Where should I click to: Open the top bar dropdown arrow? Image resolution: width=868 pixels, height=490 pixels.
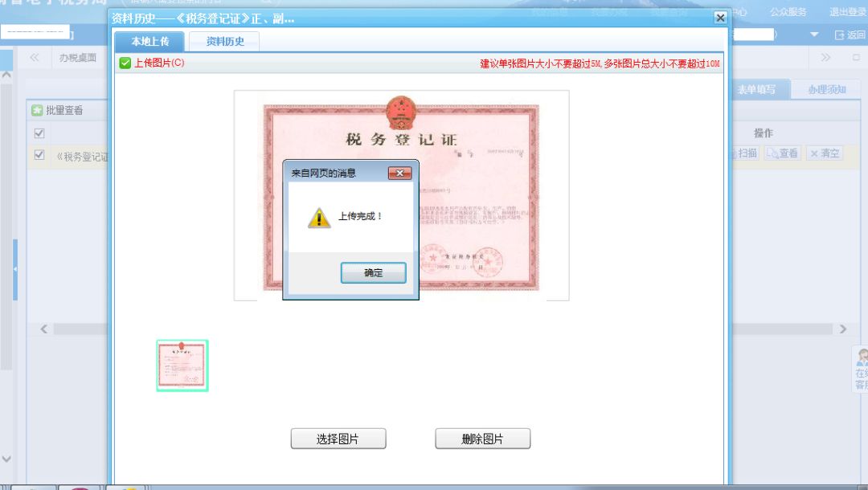click(x=813, y=35)
